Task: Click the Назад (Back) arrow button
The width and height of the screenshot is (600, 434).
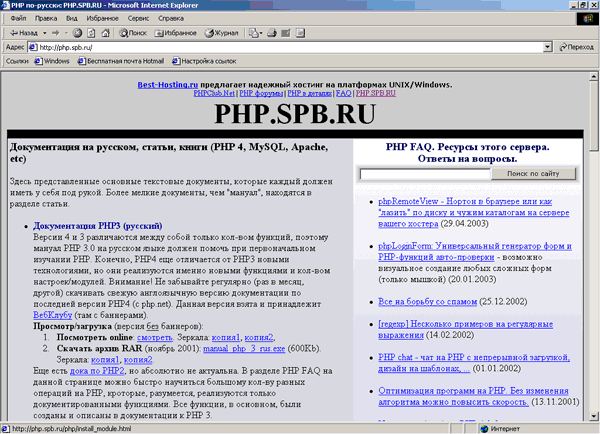Action: pos(23,33)
